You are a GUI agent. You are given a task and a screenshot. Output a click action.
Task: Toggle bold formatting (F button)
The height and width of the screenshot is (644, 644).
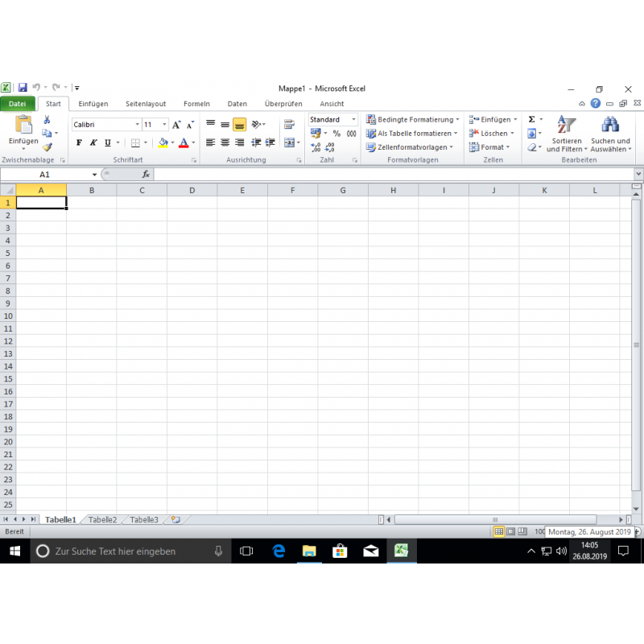[79, 142]
